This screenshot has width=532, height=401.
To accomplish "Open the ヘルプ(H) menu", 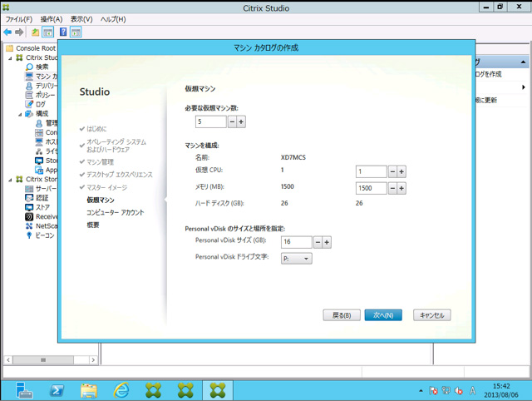I will tap(113, 19).
